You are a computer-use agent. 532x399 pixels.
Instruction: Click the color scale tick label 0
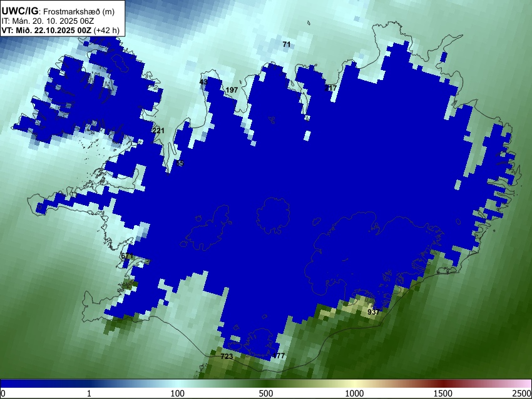[x=3, y=393]
